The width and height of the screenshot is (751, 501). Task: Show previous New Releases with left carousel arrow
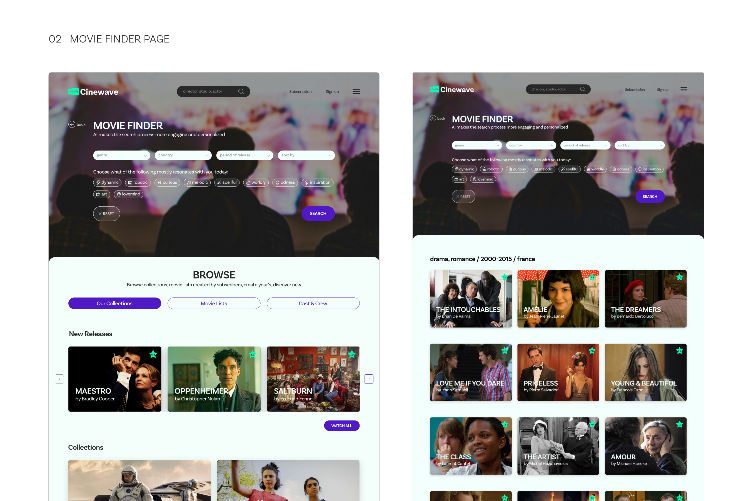59,379
